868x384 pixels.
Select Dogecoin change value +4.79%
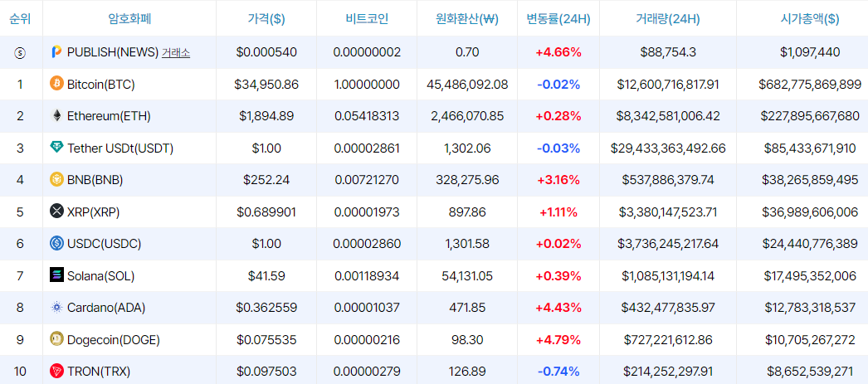[x=558, y=339]
